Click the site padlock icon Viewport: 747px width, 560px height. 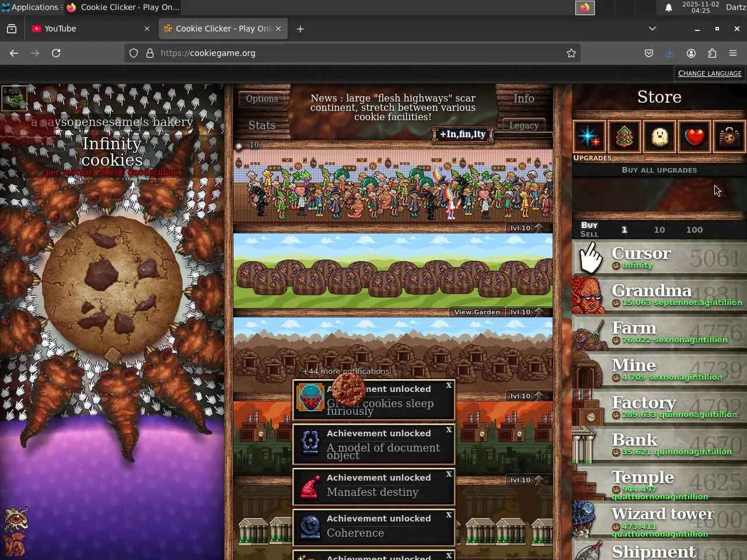(x=150, y=53)
